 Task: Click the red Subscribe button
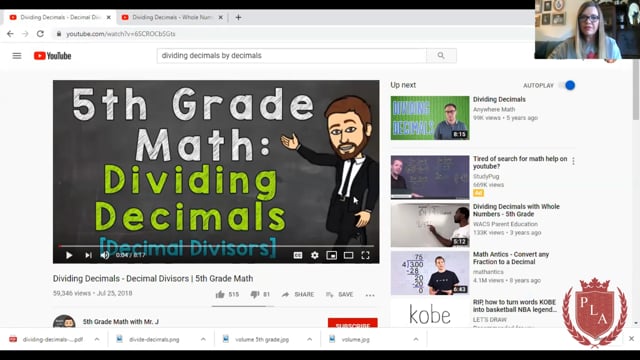pyautogui.click(x=353, y=323)
